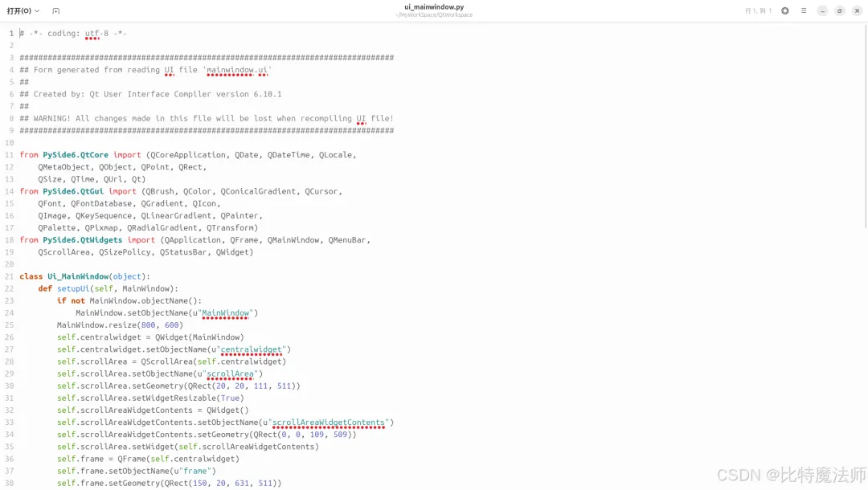Viewport: 868px width, 490px height.
Task: Click 'QScrollArea(self.centralwidget)' on line 28
Action: coord(214,361)
